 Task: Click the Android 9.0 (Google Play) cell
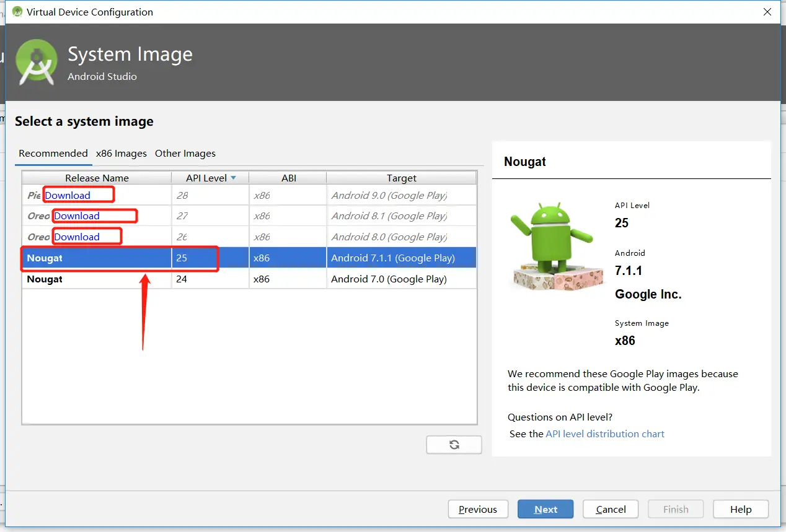tap(402, 195)
